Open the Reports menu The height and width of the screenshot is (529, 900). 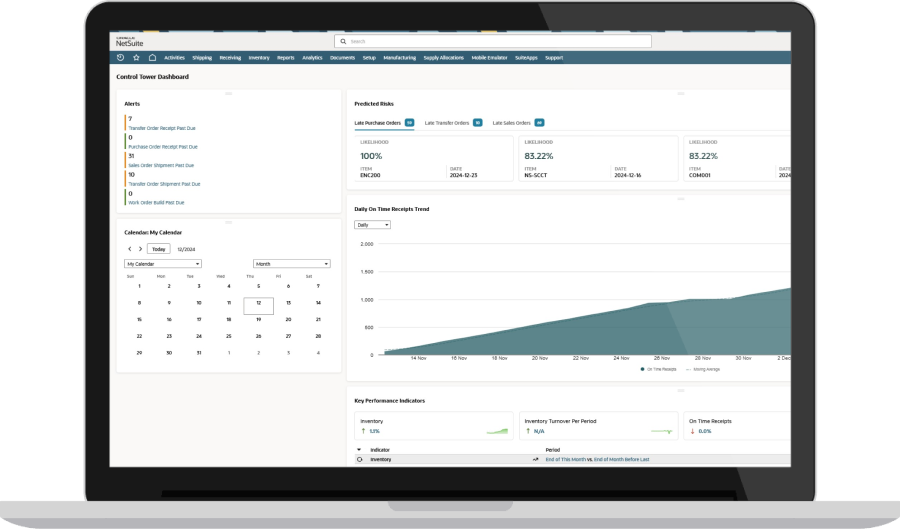point(286,58)
